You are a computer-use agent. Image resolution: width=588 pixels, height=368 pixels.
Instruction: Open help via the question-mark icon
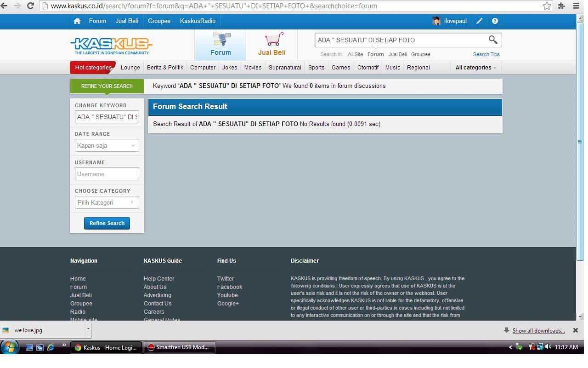tap(495, 21)
